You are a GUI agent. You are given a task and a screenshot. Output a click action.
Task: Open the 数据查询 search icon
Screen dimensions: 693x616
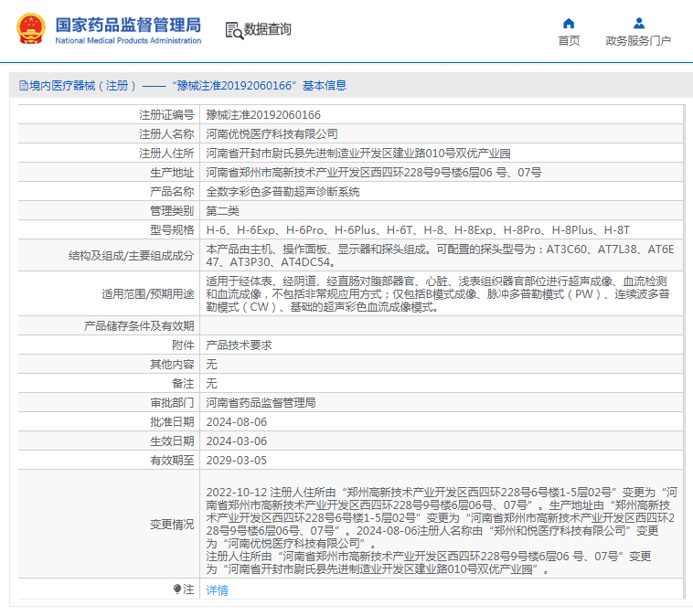pyautogui.click(x=234, y=30)
